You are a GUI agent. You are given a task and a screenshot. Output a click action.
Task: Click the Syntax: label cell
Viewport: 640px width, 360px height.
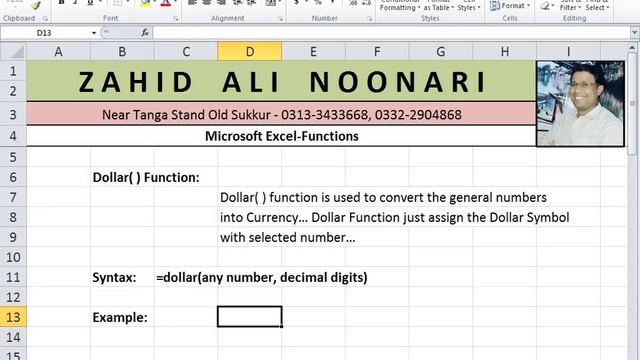tap(114, 278)
